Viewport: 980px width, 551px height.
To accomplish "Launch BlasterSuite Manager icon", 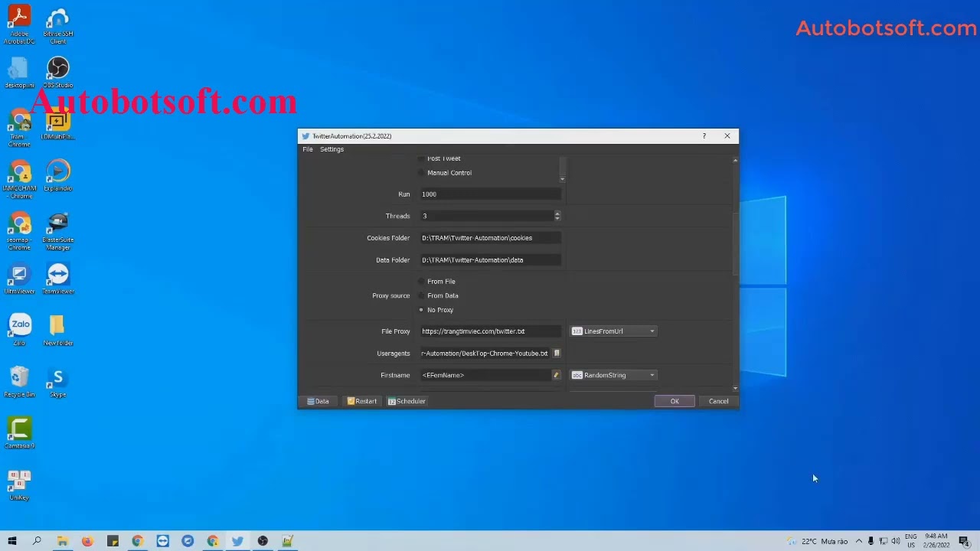I will click(58, 230).
